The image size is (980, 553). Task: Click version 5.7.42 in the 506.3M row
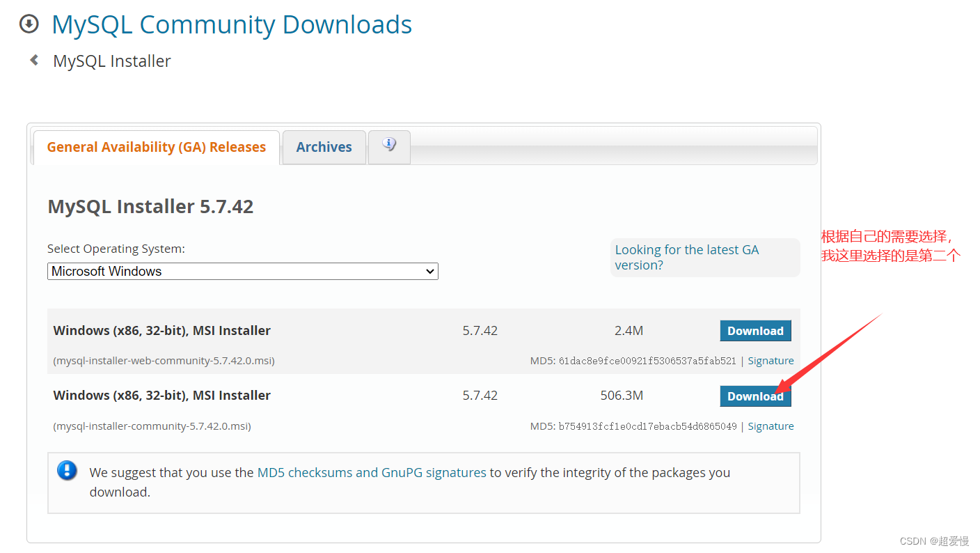pyautogui.click(x=480, y=396)
